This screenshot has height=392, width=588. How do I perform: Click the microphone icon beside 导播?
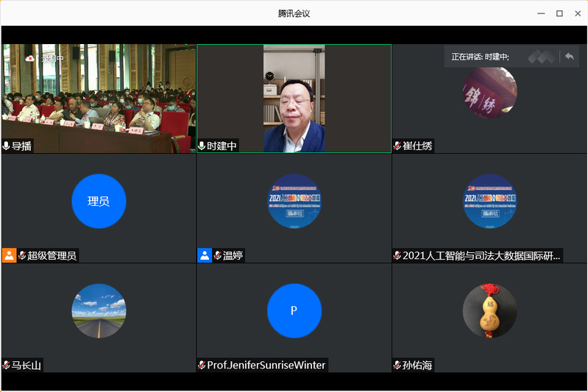coord(7,146)
